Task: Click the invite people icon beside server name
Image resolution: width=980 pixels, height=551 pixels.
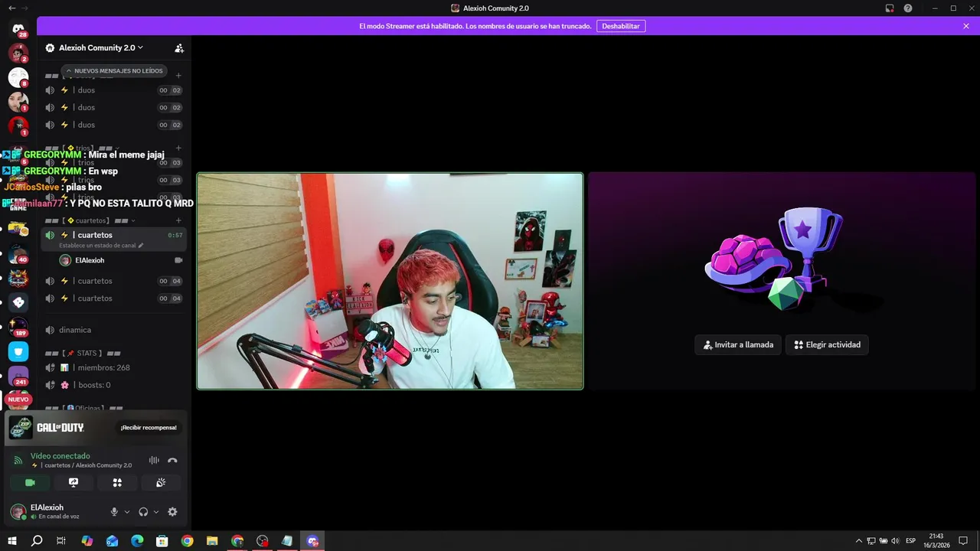Action: [x=179, y=47]
